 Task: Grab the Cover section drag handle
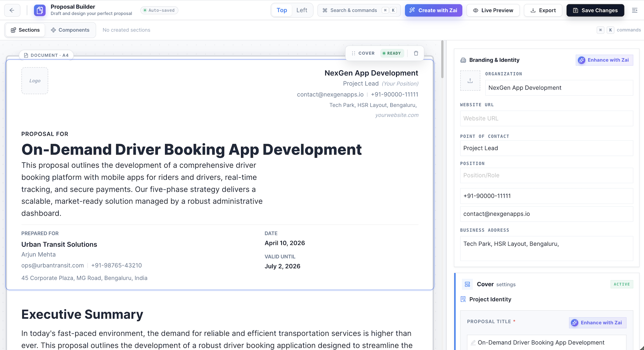tap(353, 53)
